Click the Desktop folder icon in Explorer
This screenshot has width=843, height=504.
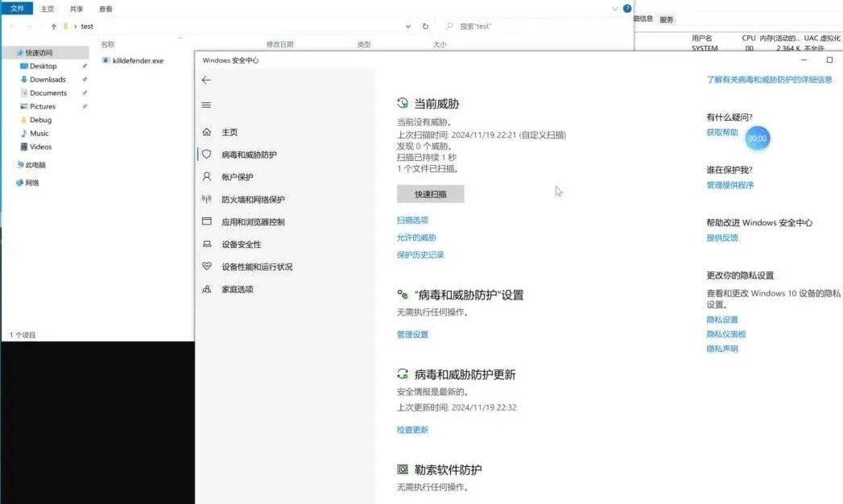point(23,66)
